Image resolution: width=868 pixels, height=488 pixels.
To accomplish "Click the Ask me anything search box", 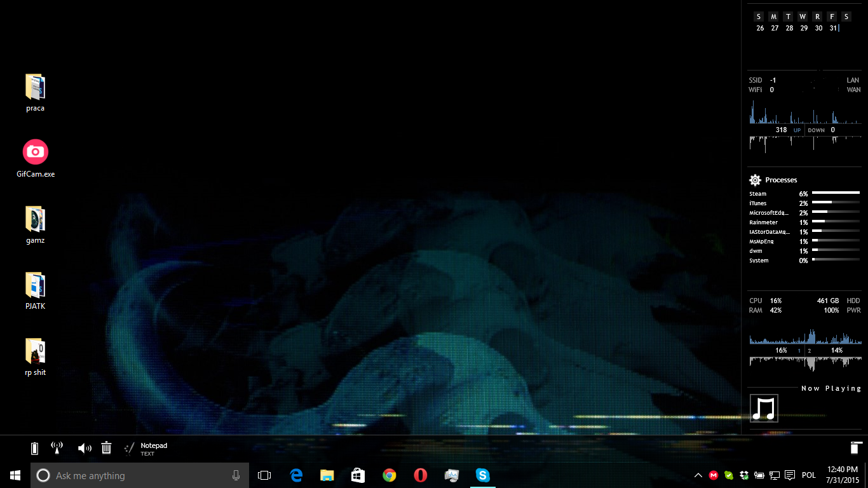I will pyautogui.click(x=140, y=475).
